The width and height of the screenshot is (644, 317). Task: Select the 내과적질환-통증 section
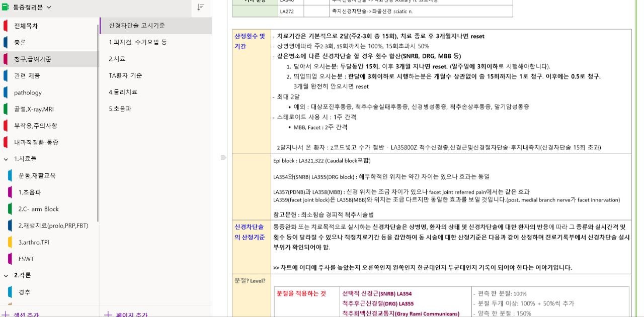(37, 142)
